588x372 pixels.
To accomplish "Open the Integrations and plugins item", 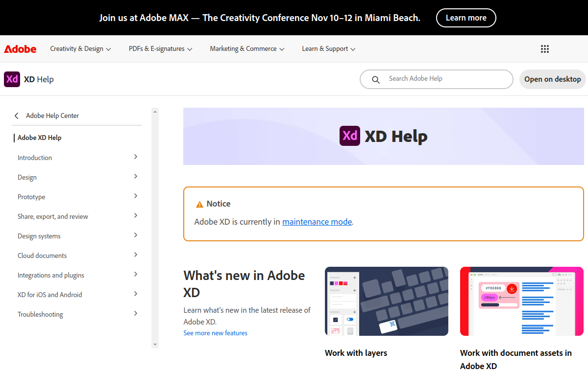I will (51, 275).
